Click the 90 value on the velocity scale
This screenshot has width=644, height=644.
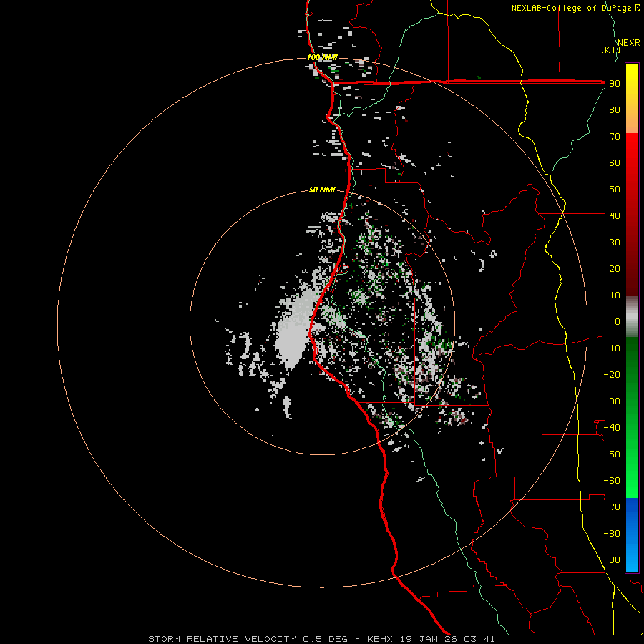click(615, 84)
